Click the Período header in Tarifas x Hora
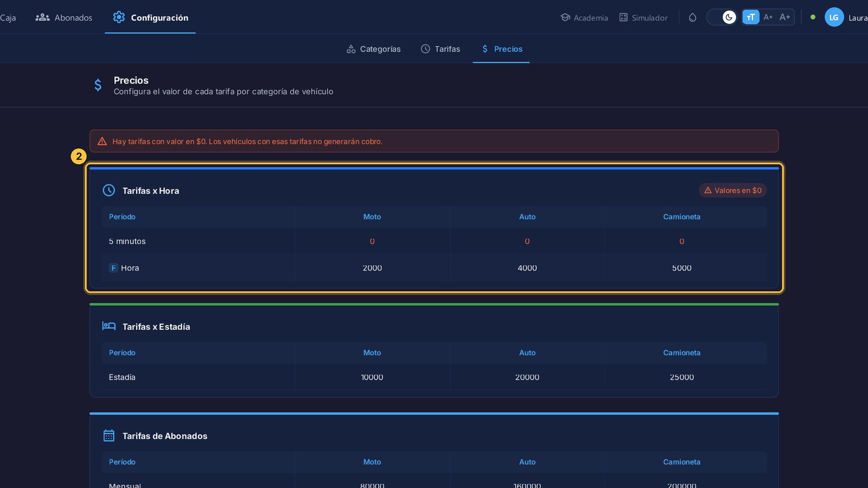Viewport: 868px width, 488px height. coord(122,217)
